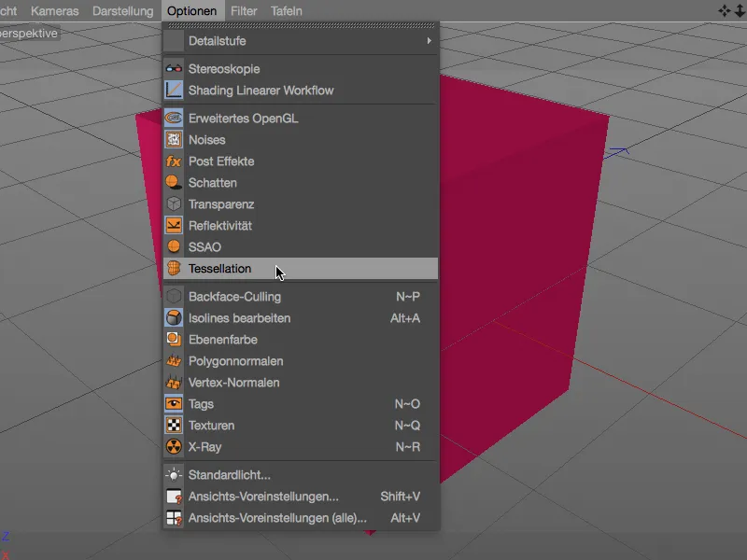
Task: Choose Isolines bearbeiten entry
Action: click(x=300, y=317)
